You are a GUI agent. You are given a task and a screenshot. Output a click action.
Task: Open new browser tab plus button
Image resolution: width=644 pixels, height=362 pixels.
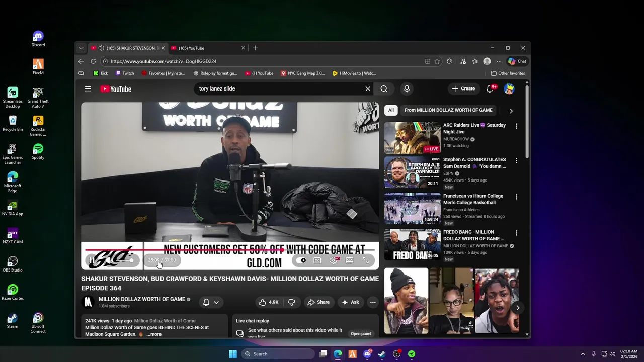(255, 48)
